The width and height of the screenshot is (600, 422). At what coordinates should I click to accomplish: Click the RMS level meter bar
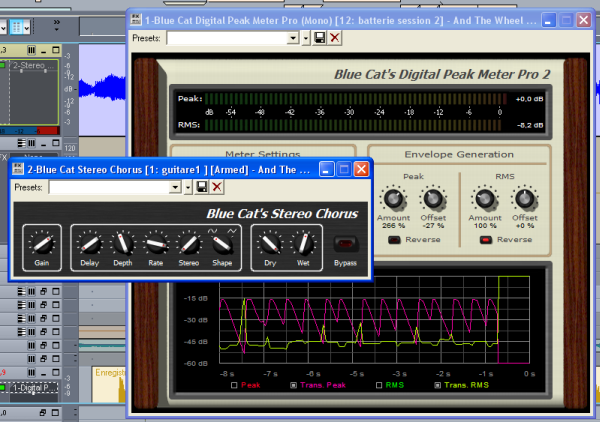pos(353,125)
